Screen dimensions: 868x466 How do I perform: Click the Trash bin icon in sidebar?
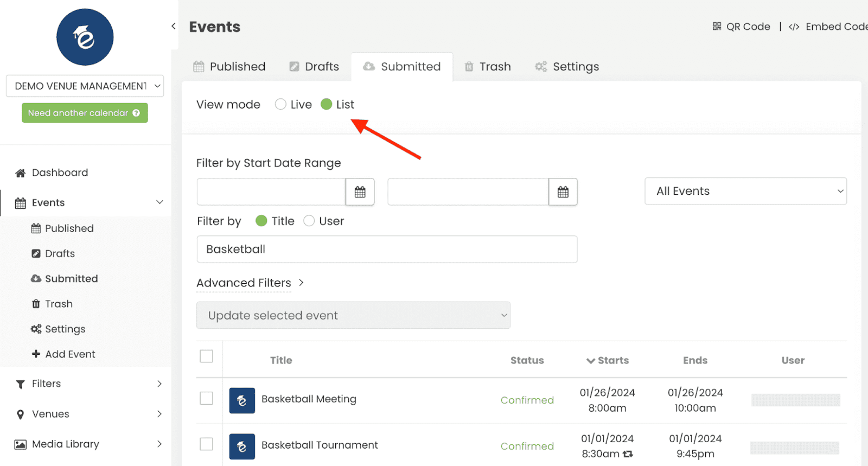point(36,304)
